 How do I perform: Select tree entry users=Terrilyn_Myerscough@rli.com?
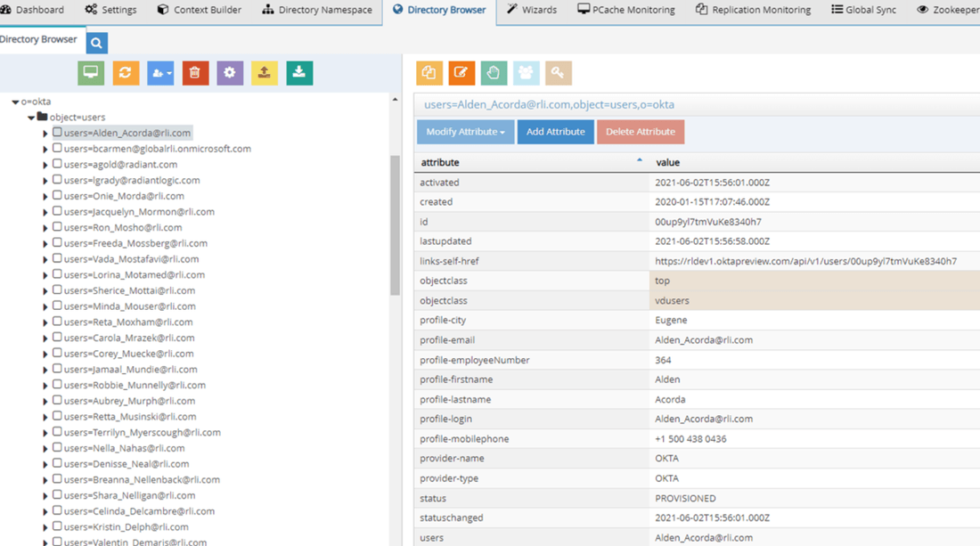click(142, 432)
